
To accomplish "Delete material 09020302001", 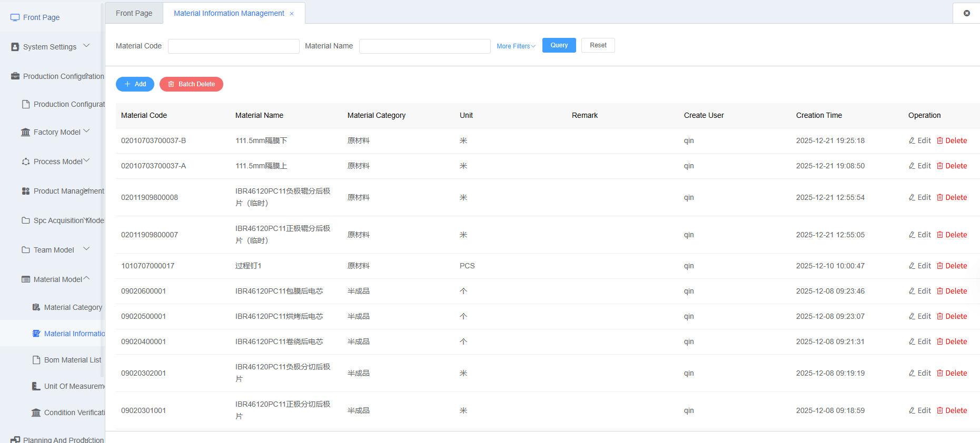I will 952,373.
